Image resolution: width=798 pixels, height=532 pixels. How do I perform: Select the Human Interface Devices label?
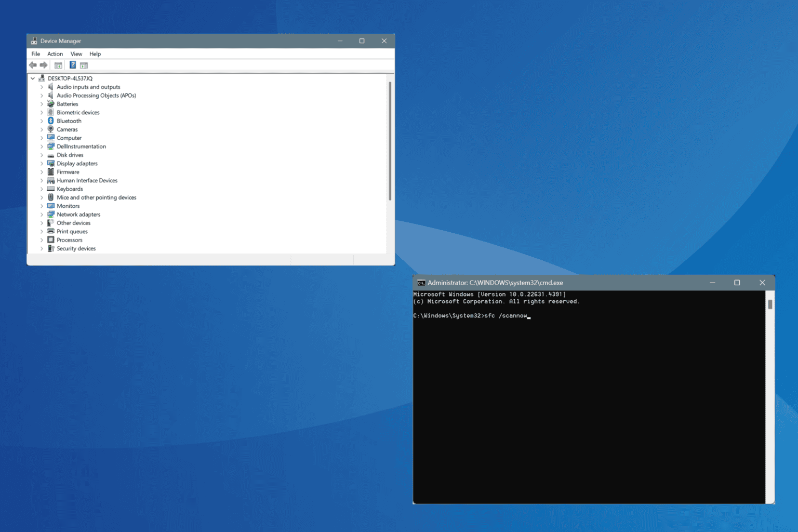coord(87,180)
